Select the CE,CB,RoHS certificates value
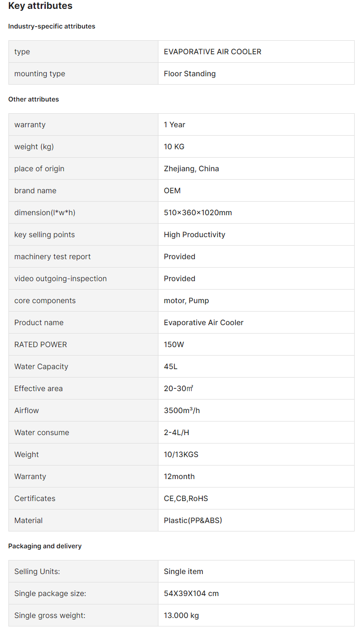This screenshot has width=364, height=633. click(x=186, y=499)
